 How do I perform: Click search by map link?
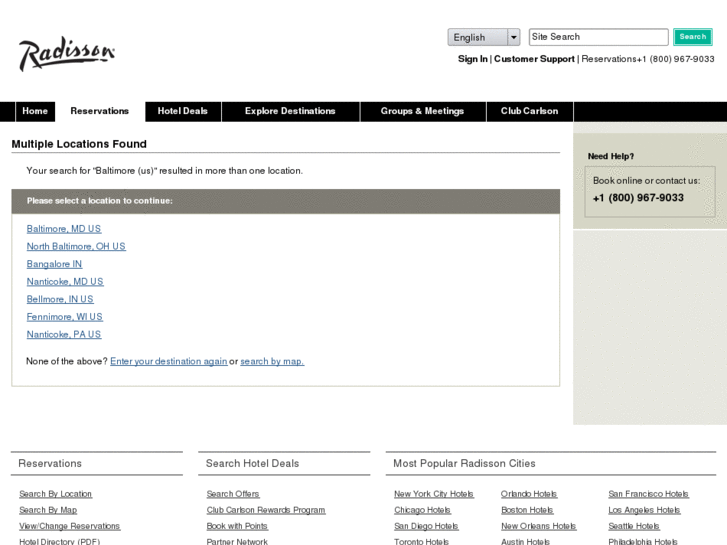272,361
